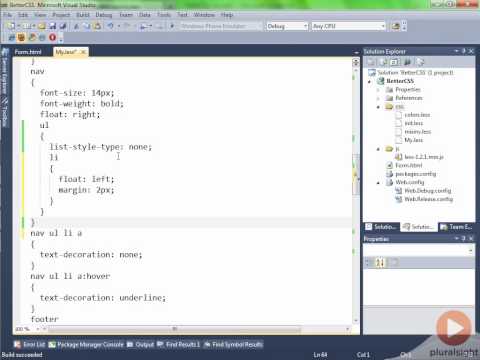The image size is (480, 360).
Task: Open the editor zoom level dropdown
Action: pos(38,329)
